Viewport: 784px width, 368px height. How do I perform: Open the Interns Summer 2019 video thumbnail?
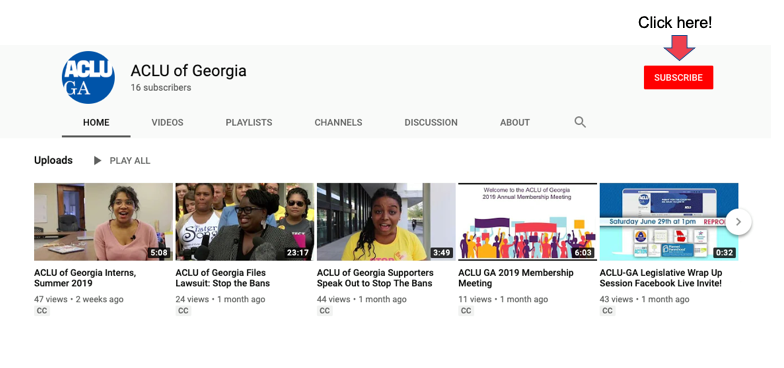[104, 222]
